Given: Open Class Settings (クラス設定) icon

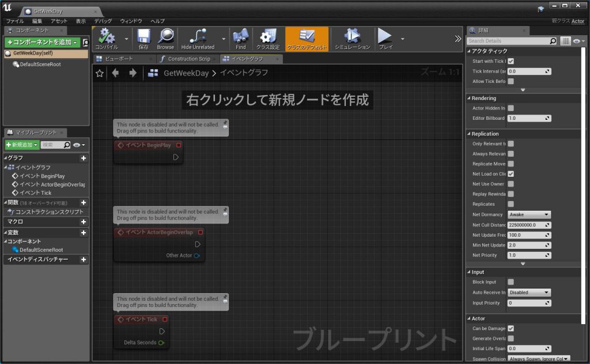Looking at the screenshot, I should (x=268, y=39).
